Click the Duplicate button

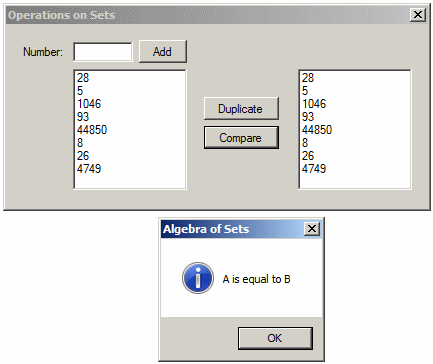(x=241, y=109)
